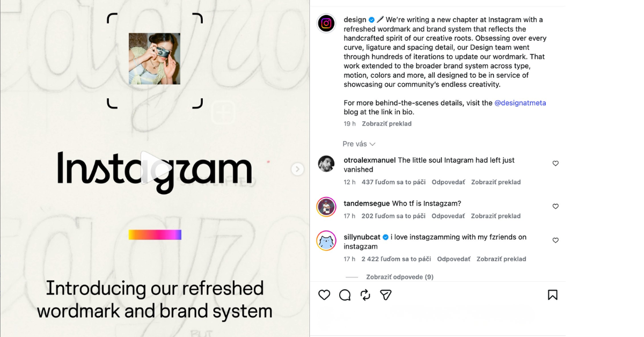Show likes on sillynubcat's comment (2 422)
Image resolution: width=644 pixels, height=337 pixels.
396,259
